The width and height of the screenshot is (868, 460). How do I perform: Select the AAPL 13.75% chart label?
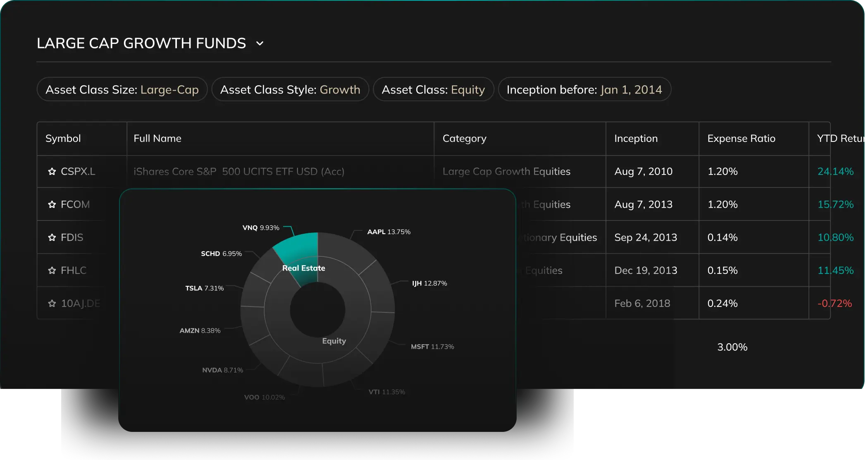point(389,232)
